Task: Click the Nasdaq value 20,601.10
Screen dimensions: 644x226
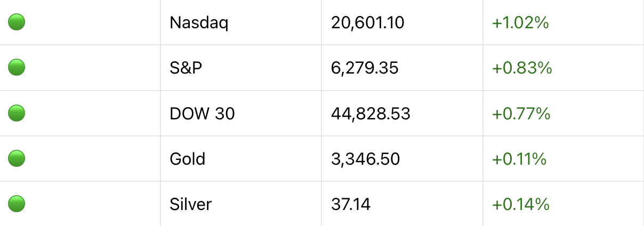Action: (367, 23)
